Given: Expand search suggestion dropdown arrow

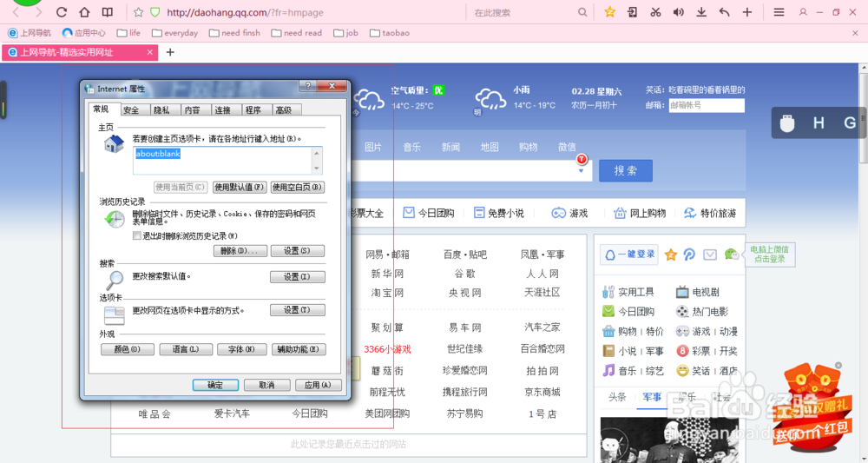Looking at the screenshot, I should pyautogui.click(x=582, y=171).
